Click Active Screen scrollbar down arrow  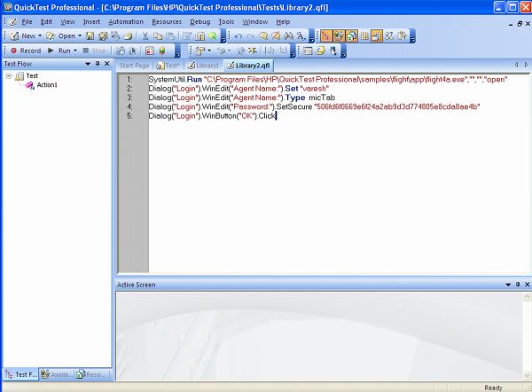[x=527, y=375]
